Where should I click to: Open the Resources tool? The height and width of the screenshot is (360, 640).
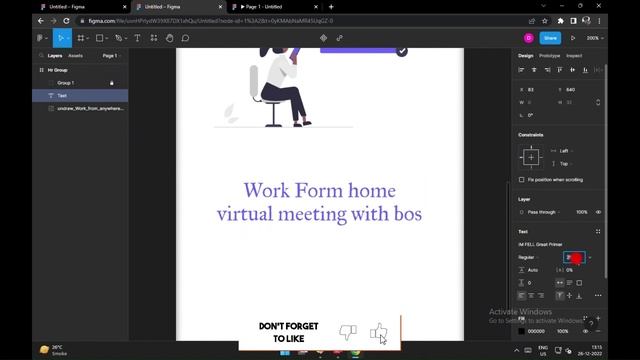(x=153, y=38)
